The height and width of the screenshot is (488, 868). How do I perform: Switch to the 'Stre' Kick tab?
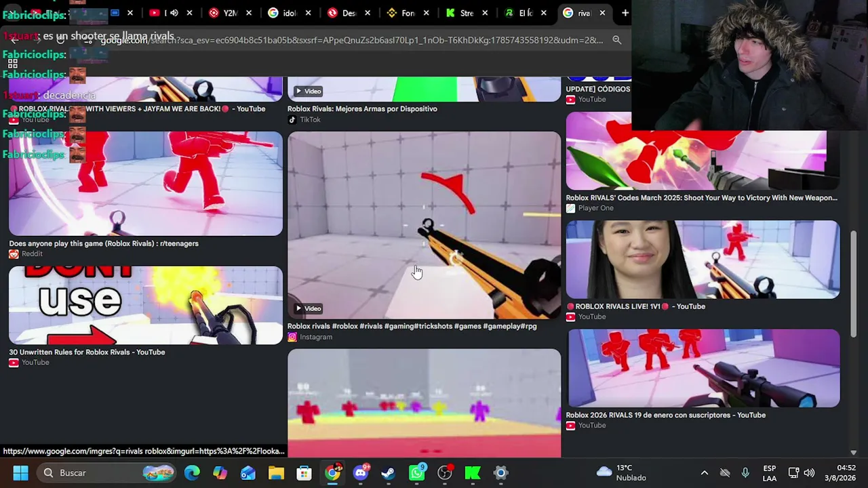pos(460,13)
